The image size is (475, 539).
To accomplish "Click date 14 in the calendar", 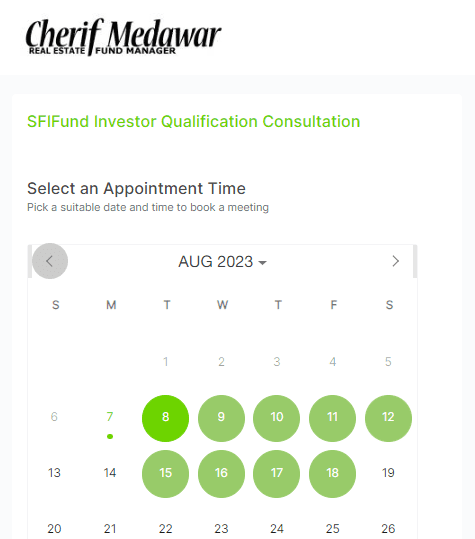I will point(110,473).
